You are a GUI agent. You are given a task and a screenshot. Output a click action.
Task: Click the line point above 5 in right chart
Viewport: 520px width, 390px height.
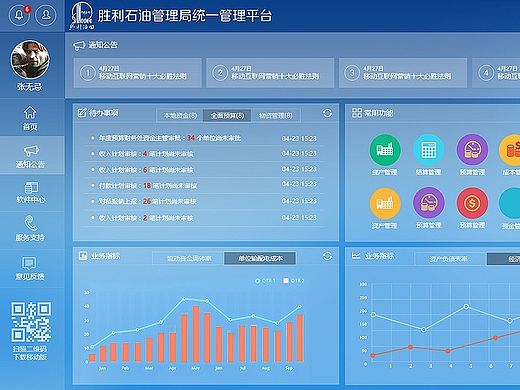point(466,306)
